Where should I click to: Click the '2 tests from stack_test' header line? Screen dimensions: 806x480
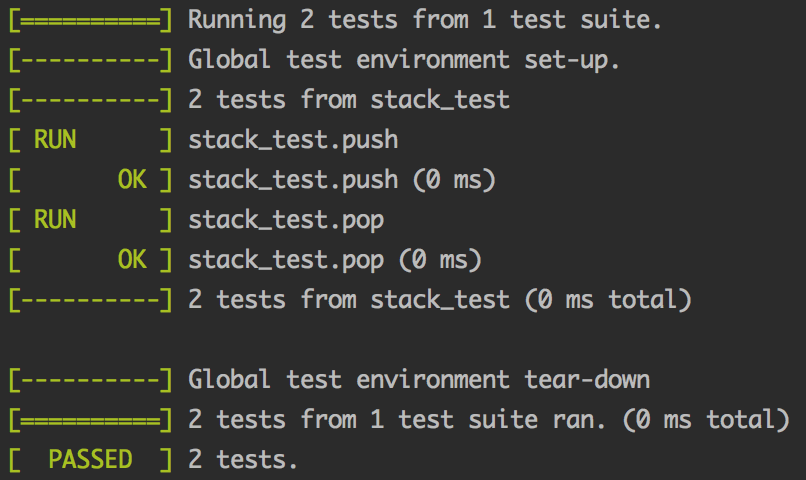pos(349,100)
